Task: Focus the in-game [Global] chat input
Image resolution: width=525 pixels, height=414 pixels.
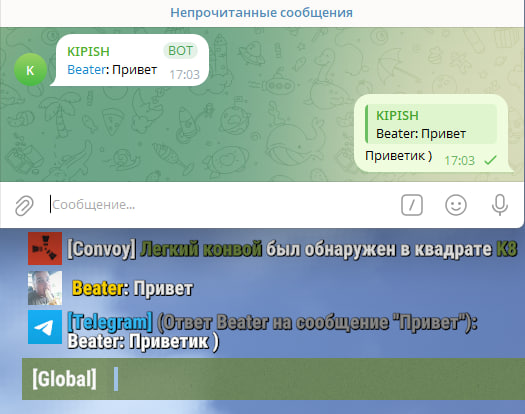Action: (x=273, y=379)
